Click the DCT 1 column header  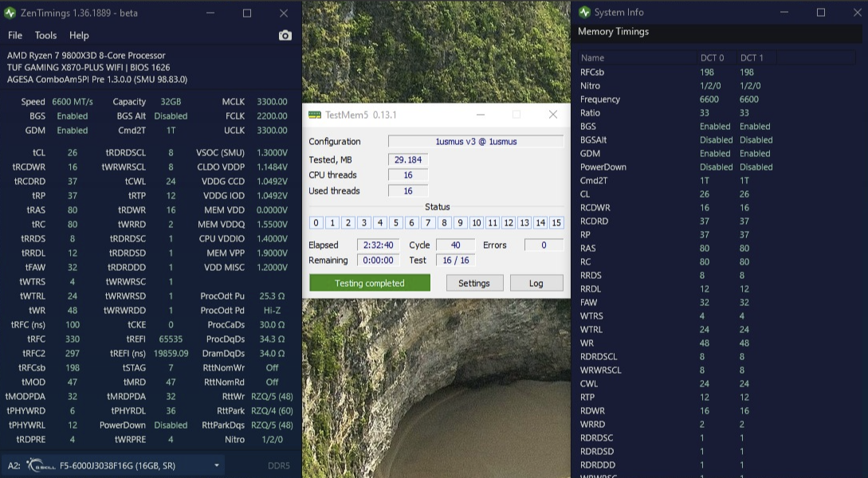(x=756, y=57)
